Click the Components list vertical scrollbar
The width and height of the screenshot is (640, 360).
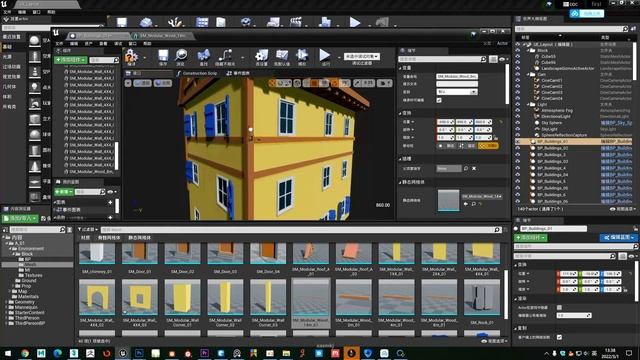pyautogui.click(x=116, y=155)
